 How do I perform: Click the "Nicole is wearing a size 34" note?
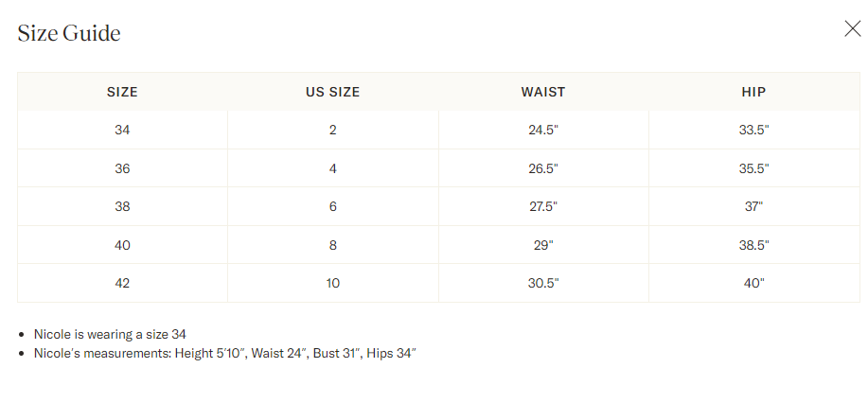110,334
